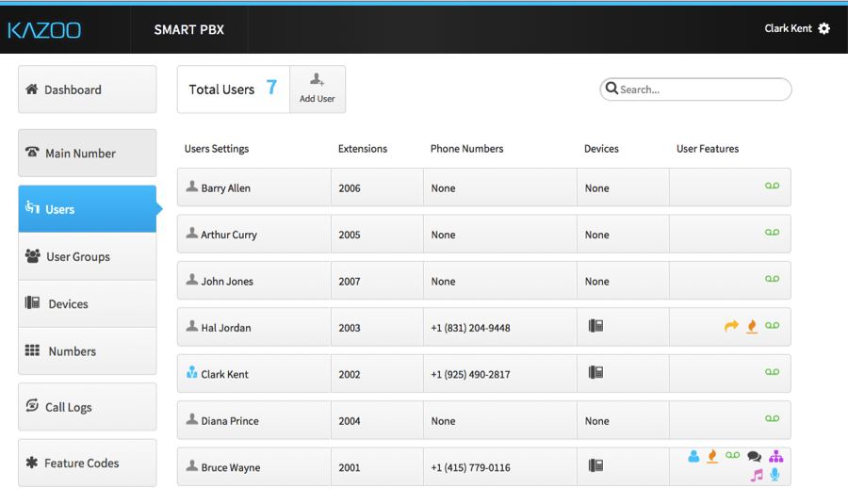Click Bruce Wayne's blue caller ID person icon
The height and width of the screenshot is (504, 848).
693,456
